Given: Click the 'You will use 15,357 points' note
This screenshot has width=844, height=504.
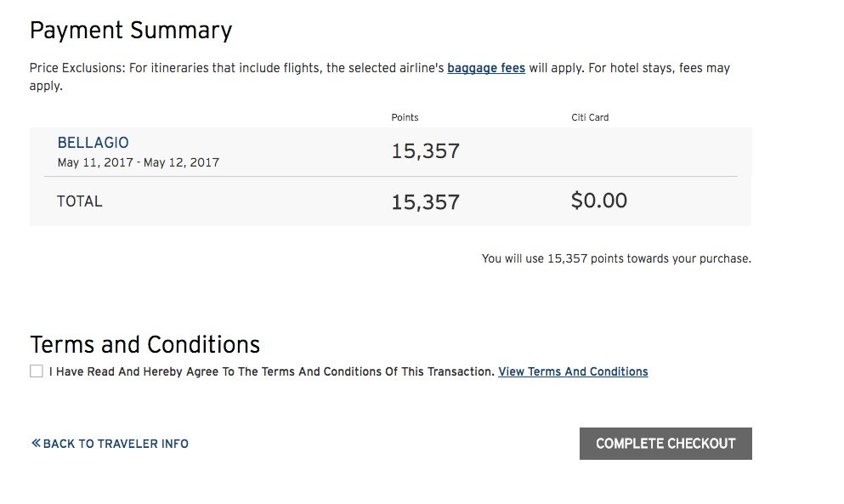Looking at the screenshot, I should click(x=616, y=258).
